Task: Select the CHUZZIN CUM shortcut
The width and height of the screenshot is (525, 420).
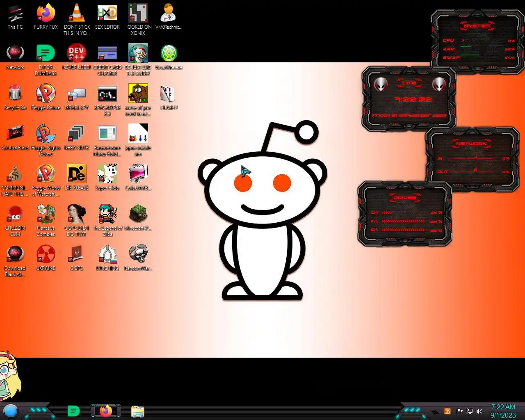Action: (x=15, y=221)
